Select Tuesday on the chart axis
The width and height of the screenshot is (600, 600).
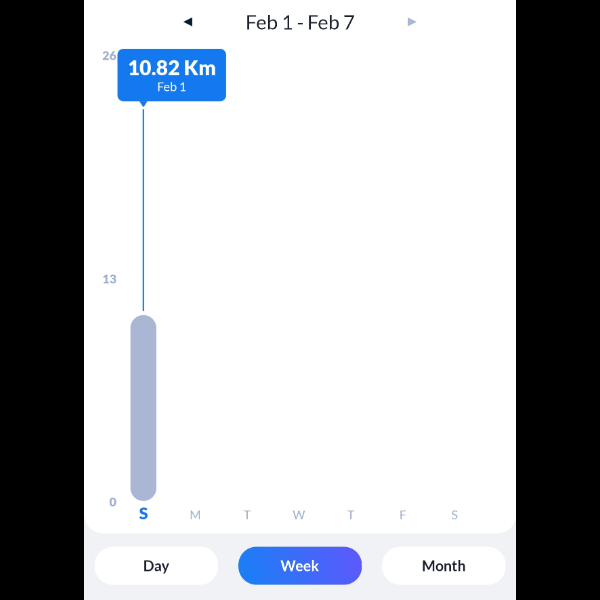pyautogui.click(x=247, y=515)
